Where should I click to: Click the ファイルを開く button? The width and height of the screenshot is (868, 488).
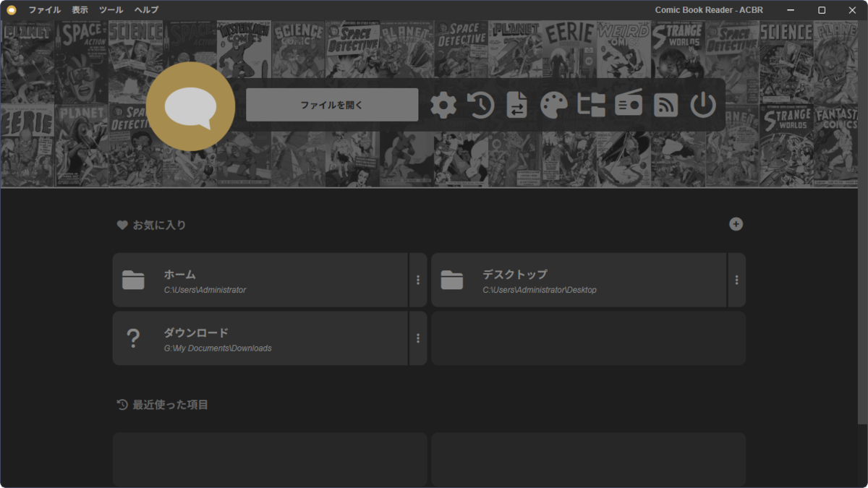pyautogui.click(x=332, y=105)
